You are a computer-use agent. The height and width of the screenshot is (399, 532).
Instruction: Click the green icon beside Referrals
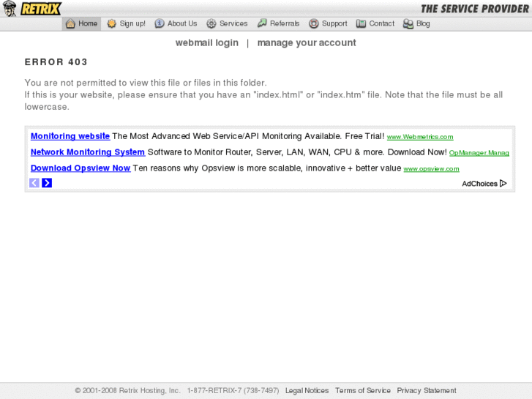tap(262, 23)
